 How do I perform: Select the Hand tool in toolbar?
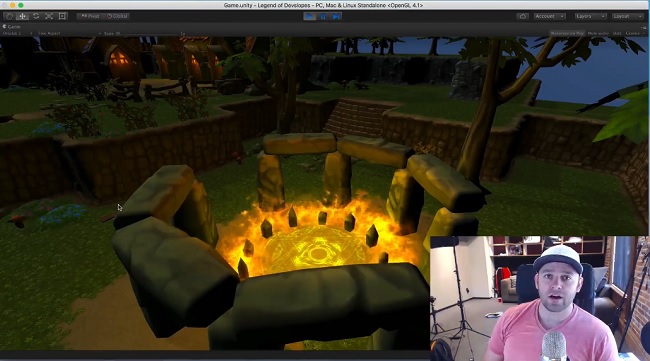coord(9,16)
